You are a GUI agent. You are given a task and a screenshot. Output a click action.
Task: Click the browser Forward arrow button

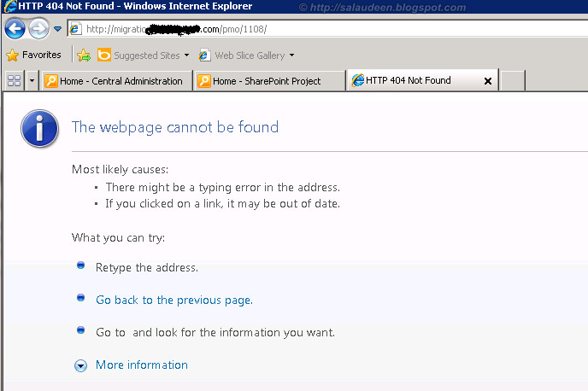pos(38,28)
